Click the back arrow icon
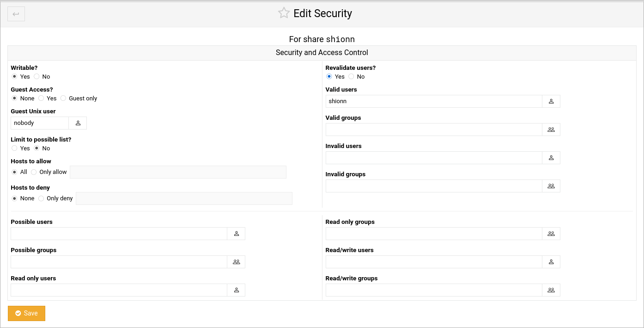Viewport: 644px width, 328px height. (16, 14)
